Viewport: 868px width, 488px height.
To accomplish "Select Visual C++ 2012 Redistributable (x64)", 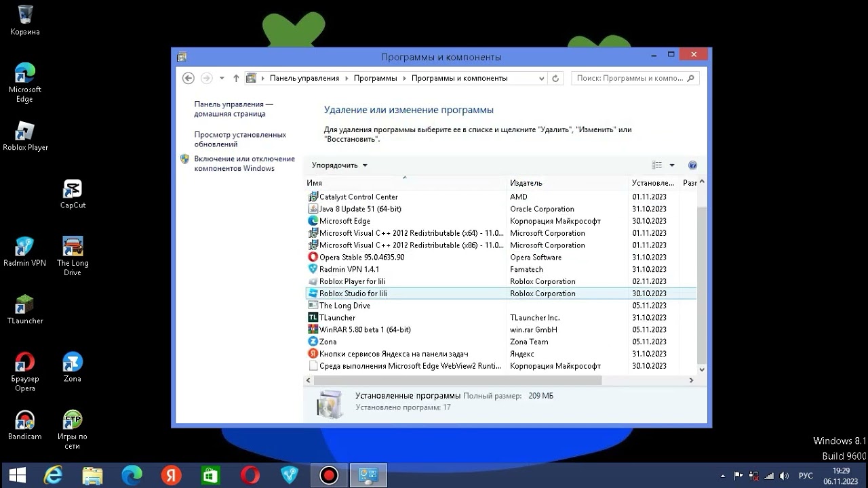I will (502, 233).
